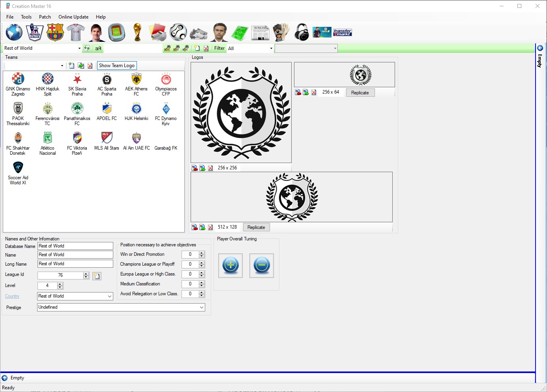Expand the Prestige Undefined dropdown

tap(202, 307)
